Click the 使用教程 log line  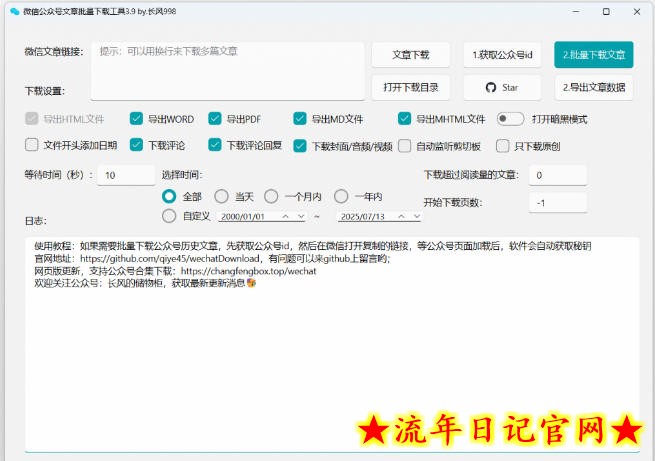pos(312,246)
